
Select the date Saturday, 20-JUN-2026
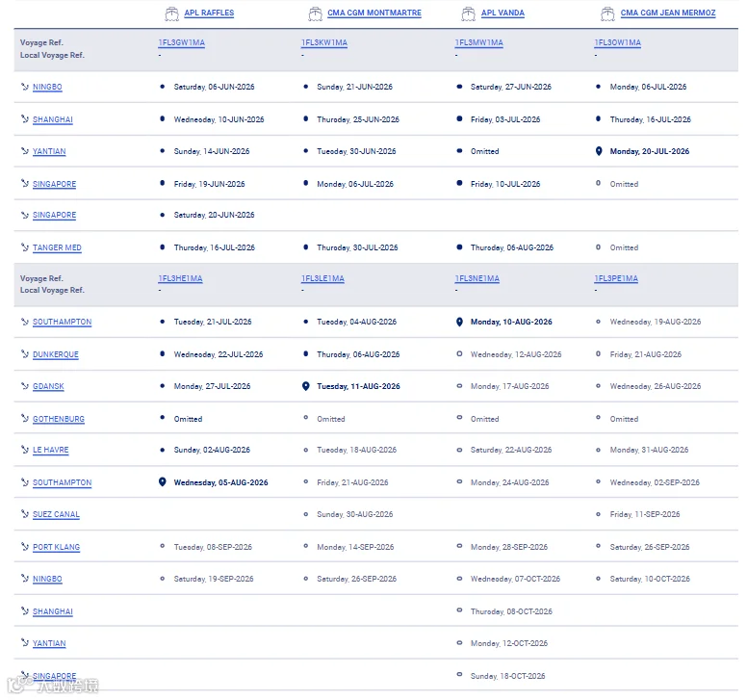[x=214, y=215]
